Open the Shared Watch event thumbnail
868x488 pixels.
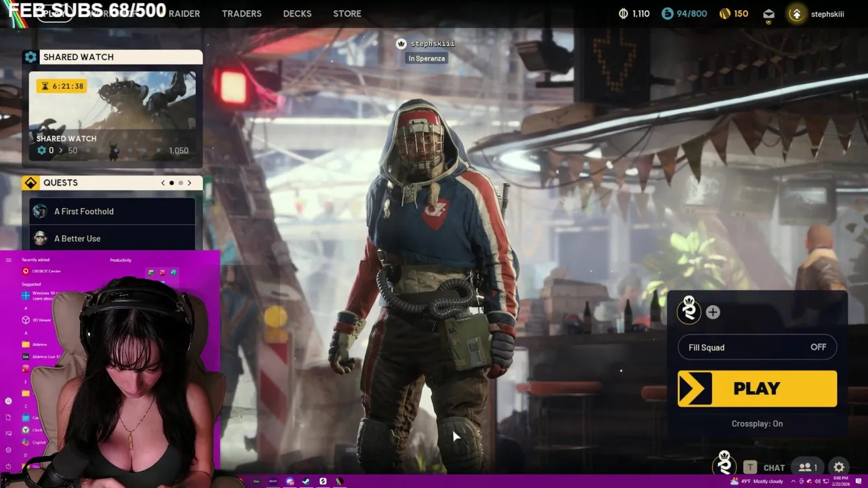point(113,117)
